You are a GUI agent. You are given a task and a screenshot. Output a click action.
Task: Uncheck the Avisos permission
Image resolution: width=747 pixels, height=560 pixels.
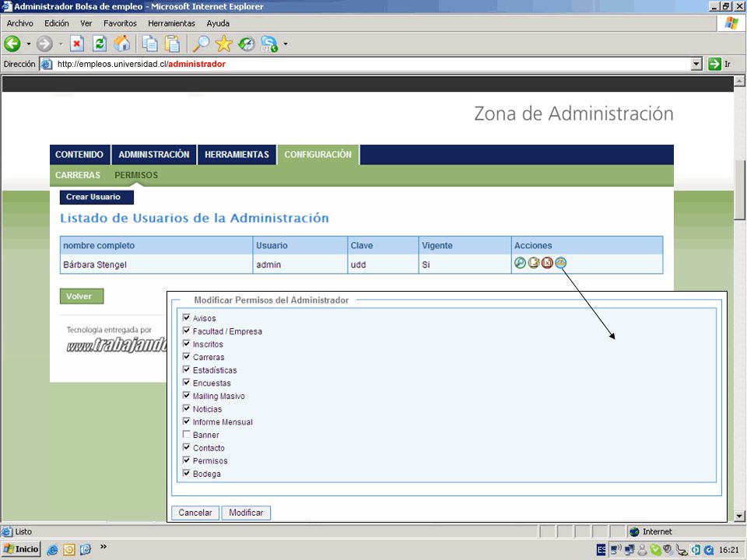coord(187,317)
